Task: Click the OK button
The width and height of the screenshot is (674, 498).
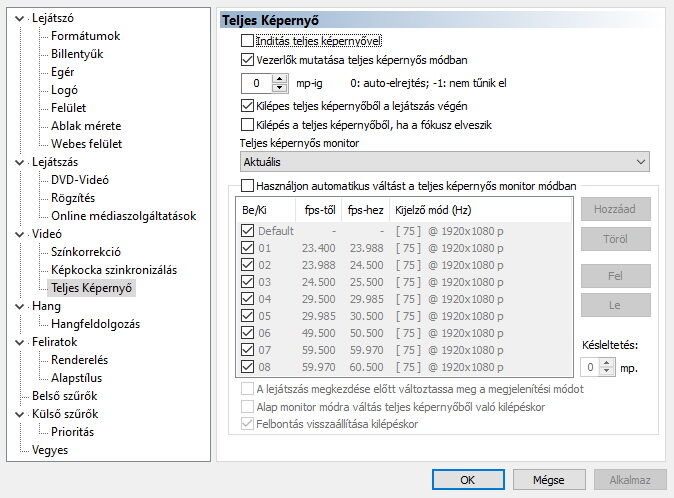Action: point(468,480)
